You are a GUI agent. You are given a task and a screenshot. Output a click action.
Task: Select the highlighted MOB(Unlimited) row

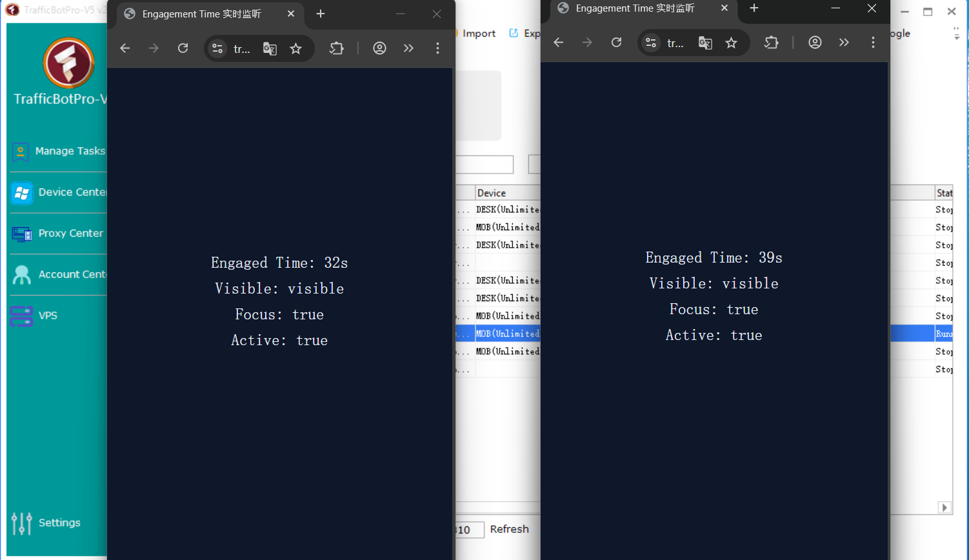pyautogui.click(x=507, y=334)
